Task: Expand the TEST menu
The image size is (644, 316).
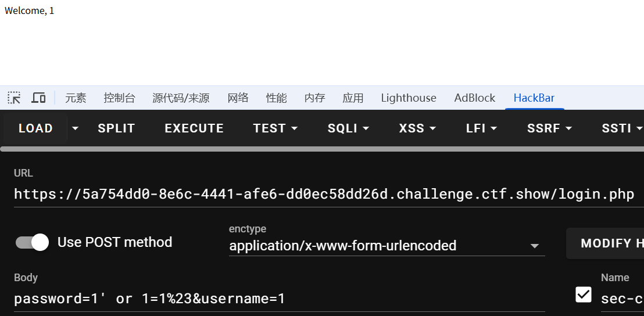Action: click(x=275, y=128)
